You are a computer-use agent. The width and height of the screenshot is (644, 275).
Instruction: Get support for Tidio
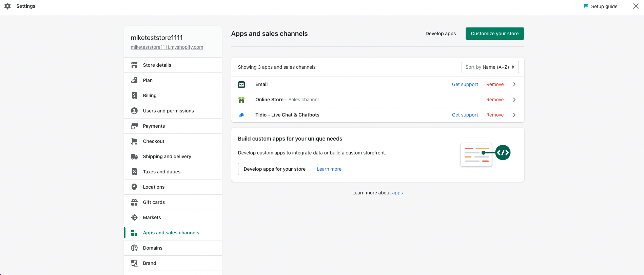tap(465, 115)
